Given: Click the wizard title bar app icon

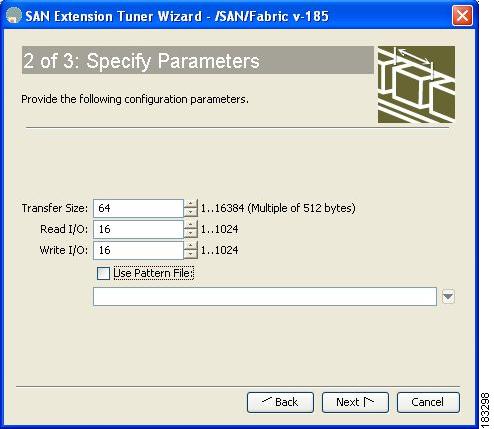Looking at the screenshot, I should 14,15.
